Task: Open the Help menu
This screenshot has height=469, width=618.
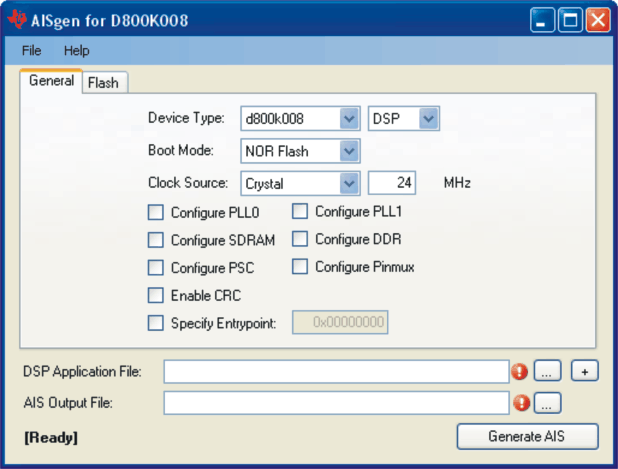Action: pos(77,50)
